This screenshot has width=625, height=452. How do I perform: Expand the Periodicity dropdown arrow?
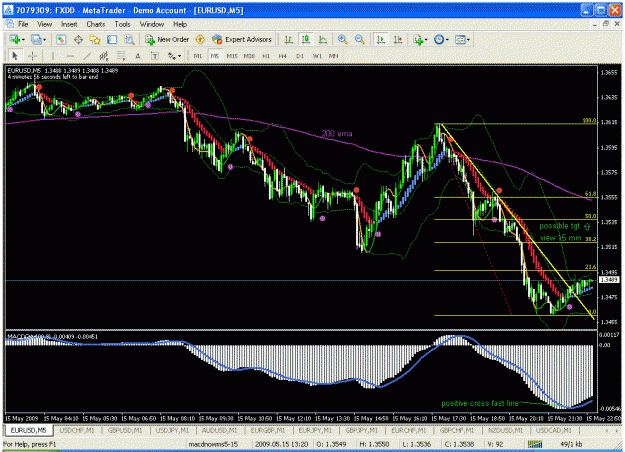click(x=447, y=39)
